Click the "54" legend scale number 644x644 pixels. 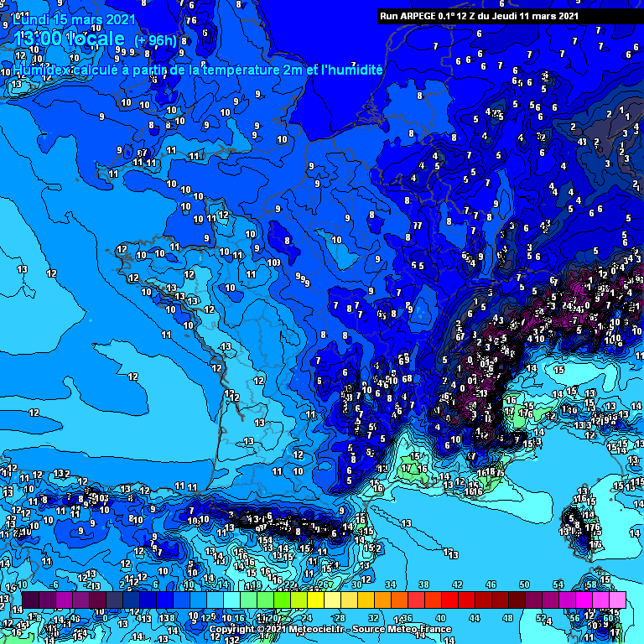(x=558, y=584)
